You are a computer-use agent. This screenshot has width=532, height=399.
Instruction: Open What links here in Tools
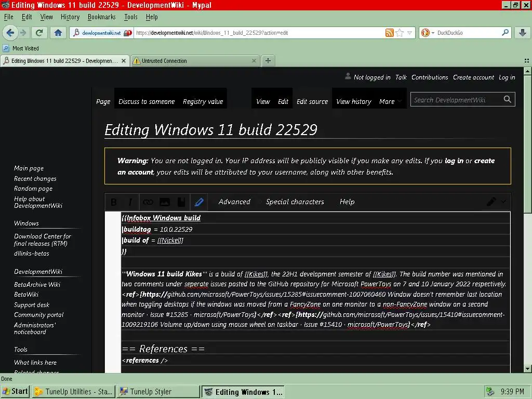coord(35,363)
